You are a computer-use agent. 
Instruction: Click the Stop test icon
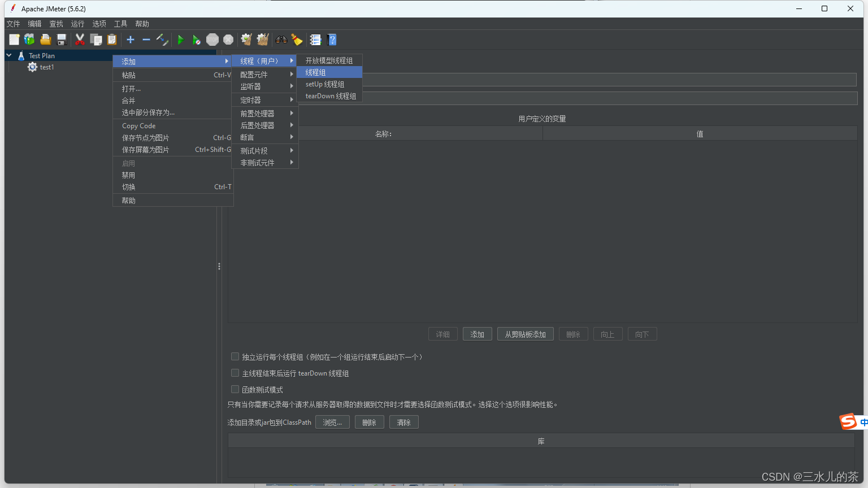pos(212,40)
